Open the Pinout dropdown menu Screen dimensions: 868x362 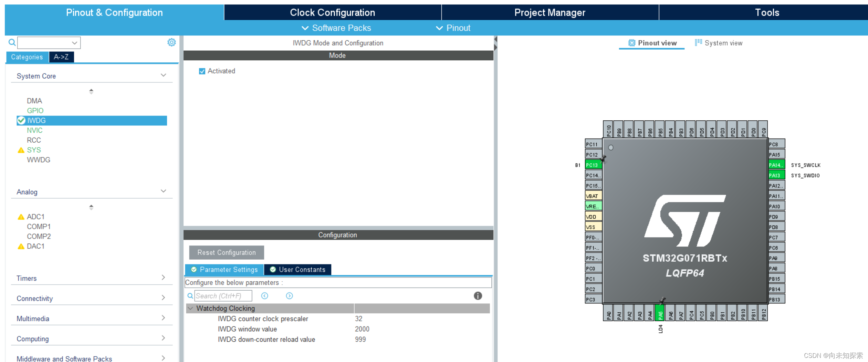[453, 28]
